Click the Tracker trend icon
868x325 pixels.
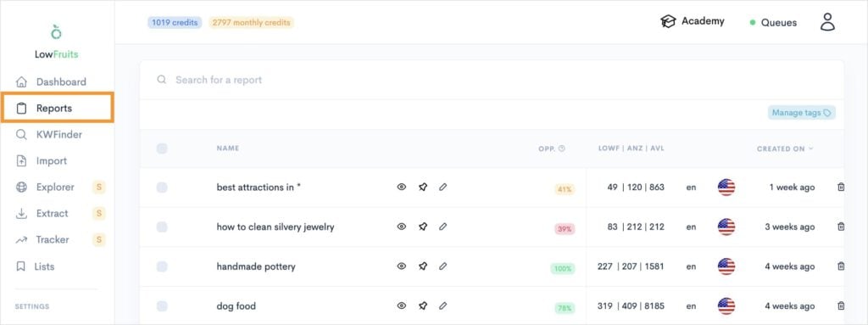click(21, 240)
